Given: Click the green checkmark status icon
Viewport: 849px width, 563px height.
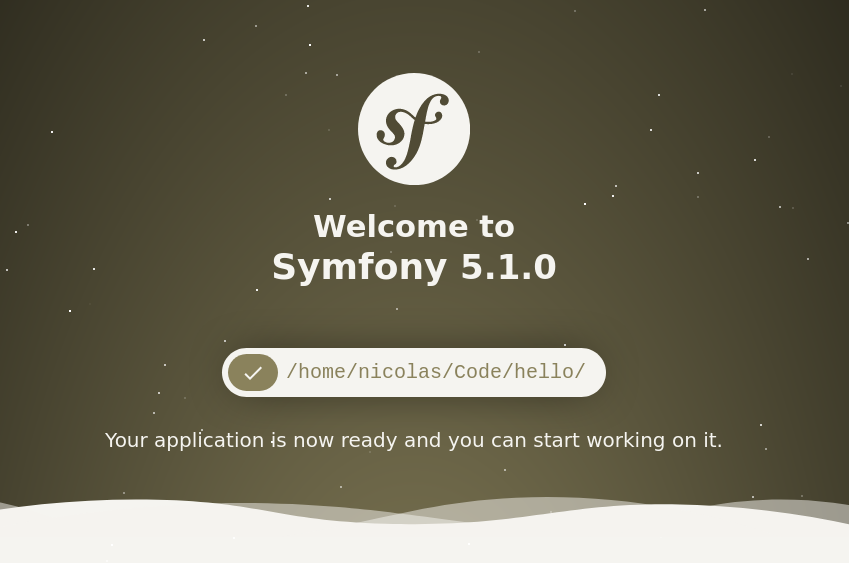Looking at the screenshot, I should [x=252, y=372].
